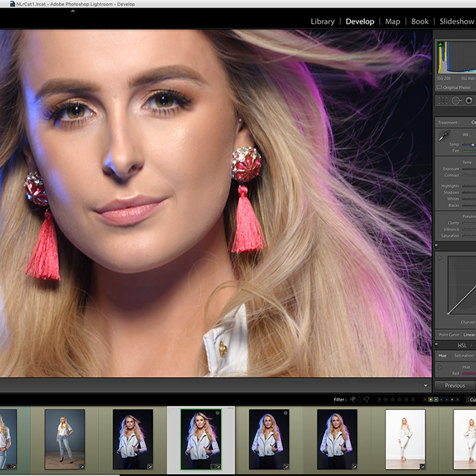Open the Develop module

pos(360,22)
